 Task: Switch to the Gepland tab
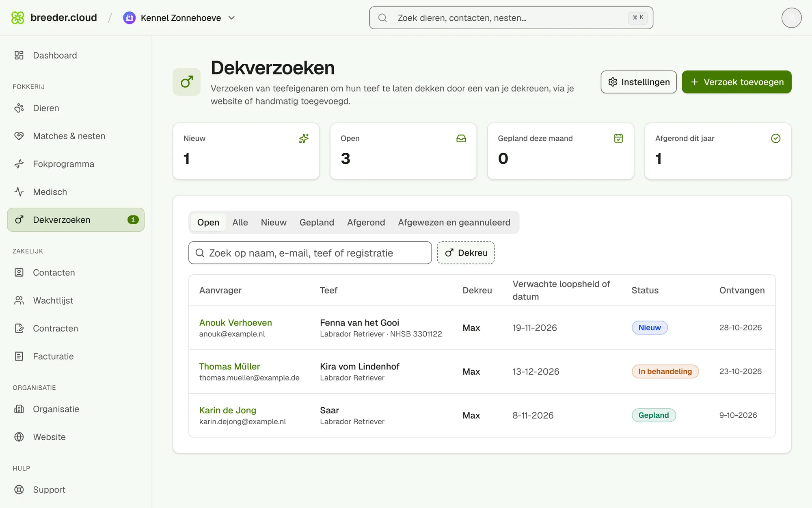[x=317, y=222]
